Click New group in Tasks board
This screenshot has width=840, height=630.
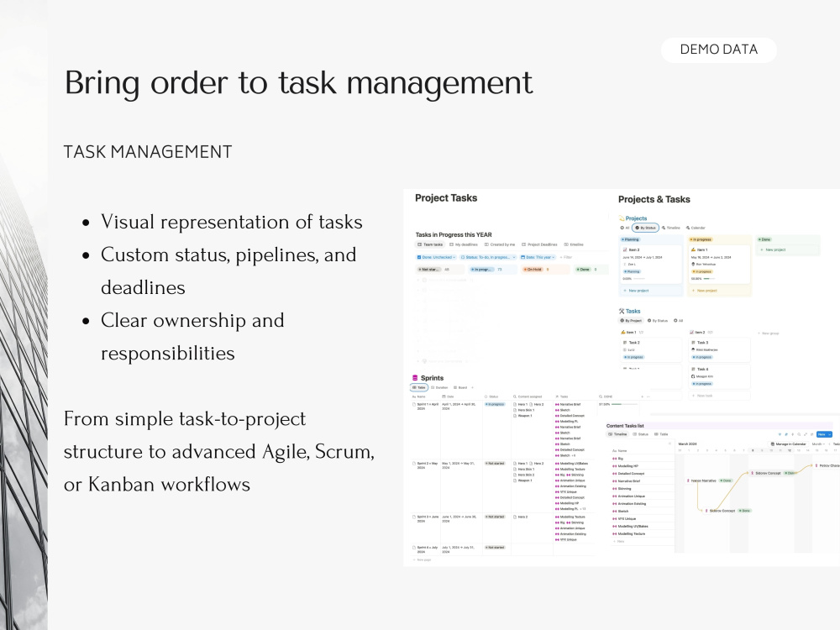(769, 333)
